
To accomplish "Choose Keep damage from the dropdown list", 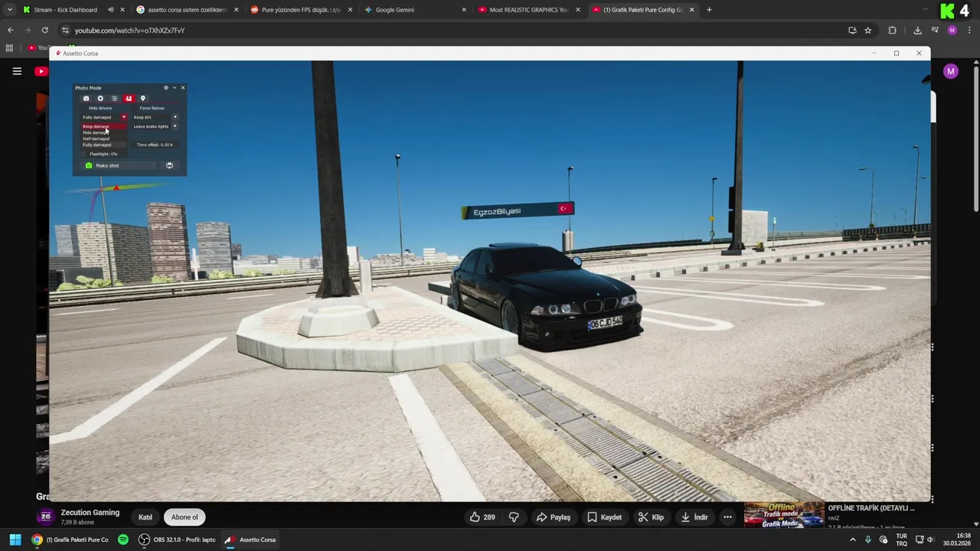I will 105,126.
